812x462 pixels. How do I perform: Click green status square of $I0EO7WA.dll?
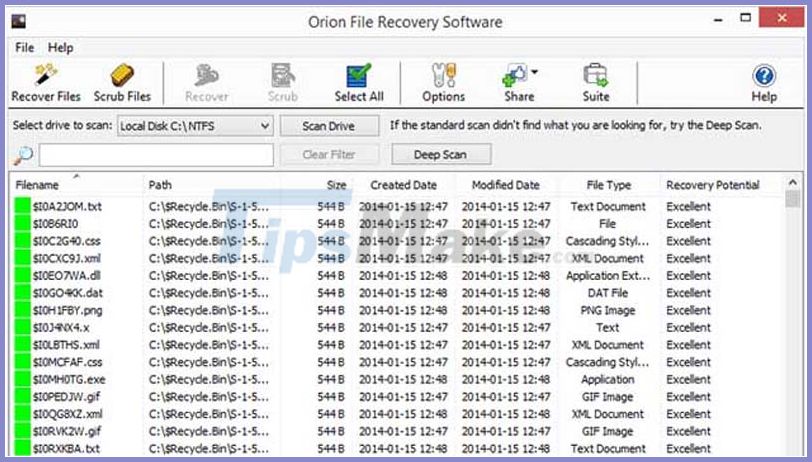click(x=23, y=276)
